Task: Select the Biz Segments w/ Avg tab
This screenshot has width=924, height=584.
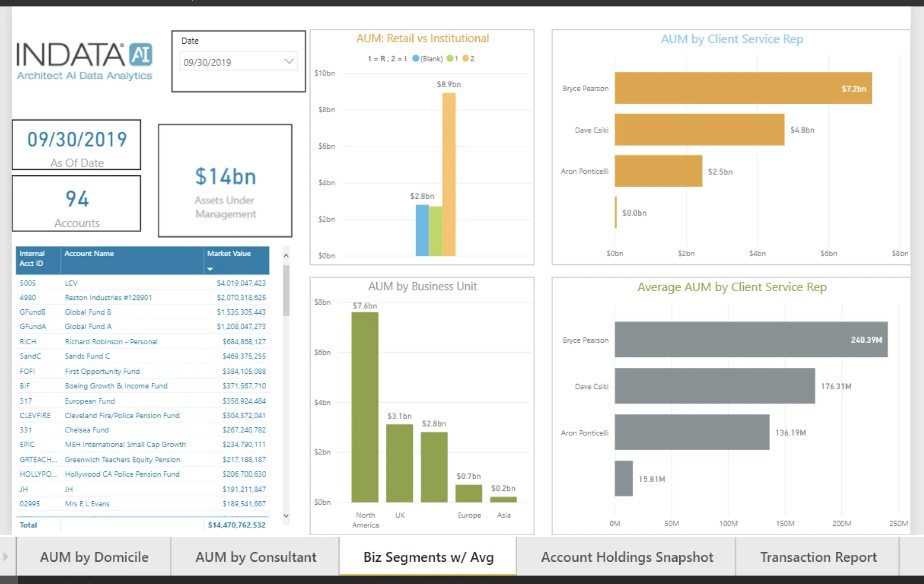Action: point(428,556)
